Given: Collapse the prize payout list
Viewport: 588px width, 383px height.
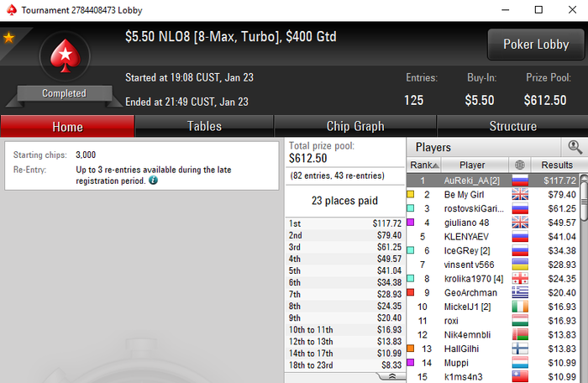Looking at the screenshot, I should pyautogui.click(x=392, y=376).
